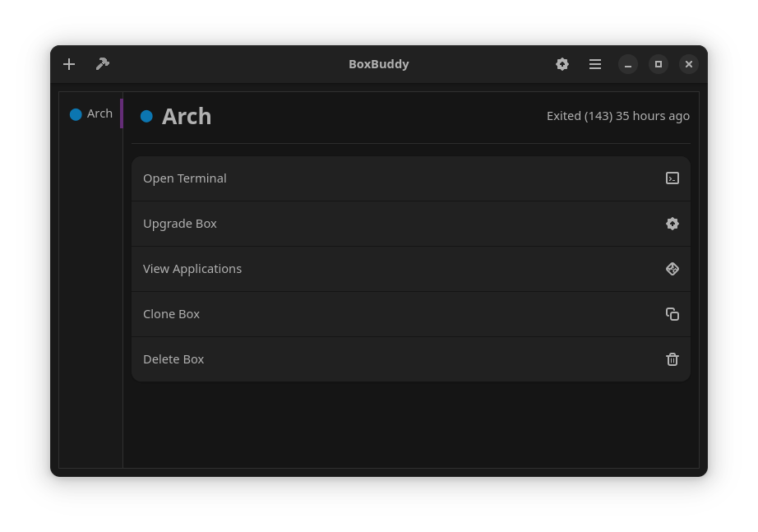Open the hammer assemble tool in header
758x532 pixels.
pyautogui.click(x=103, y=64)
